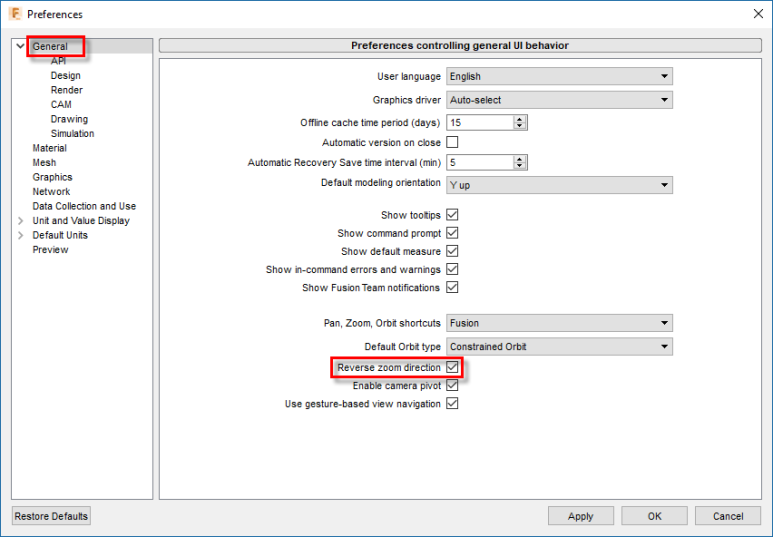Click the Restore Defaults button
Image resolution: width=773 pixels, height=537 pixels.
pos(51,516)
